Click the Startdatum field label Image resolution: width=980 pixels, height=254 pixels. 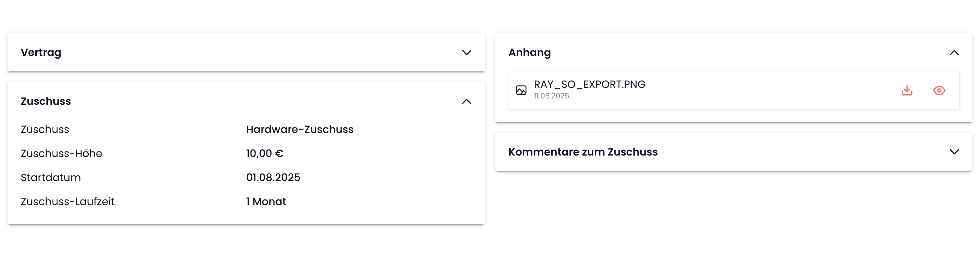tap(51, 178)
